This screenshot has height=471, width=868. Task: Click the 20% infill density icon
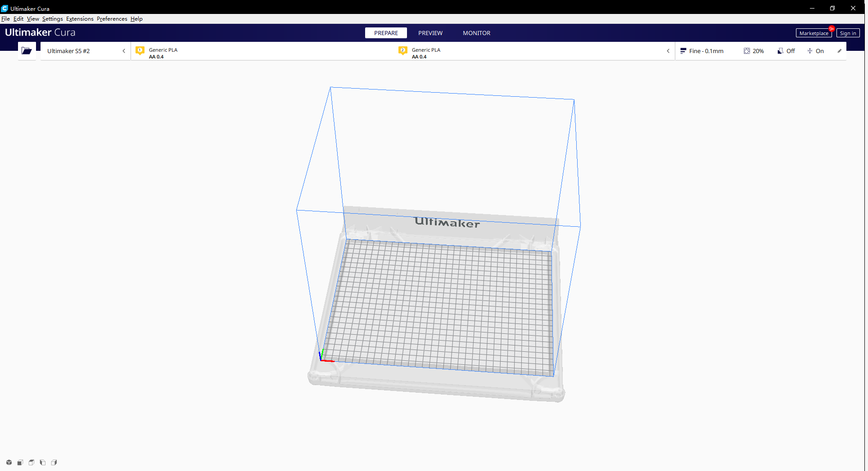(x=747, y=51)
